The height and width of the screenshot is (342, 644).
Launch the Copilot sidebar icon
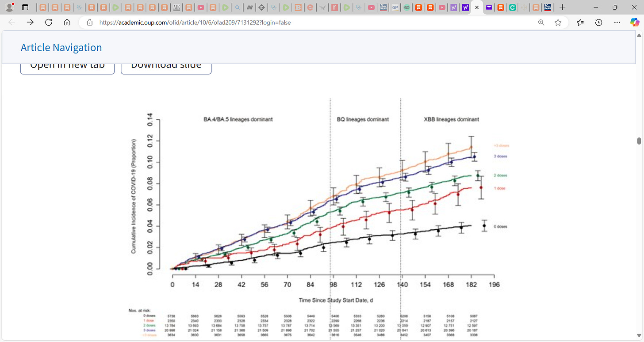[635, 23]
